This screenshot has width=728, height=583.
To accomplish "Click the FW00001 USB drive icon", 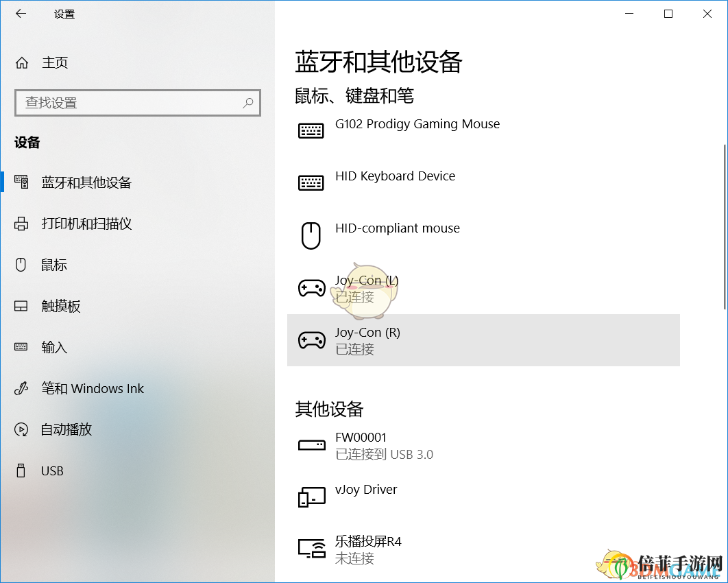I will (x=311, y=445).
